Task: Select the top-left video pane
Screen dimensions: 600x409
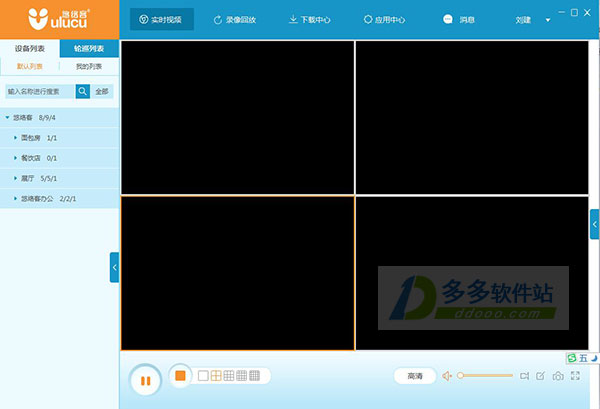Action: tap(238, 117)
